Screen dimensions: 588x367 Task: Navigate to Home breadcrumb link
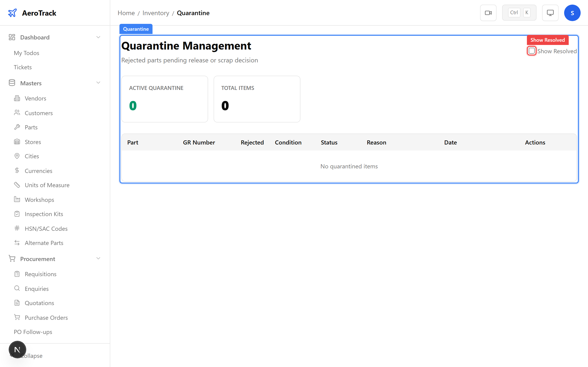126,13
